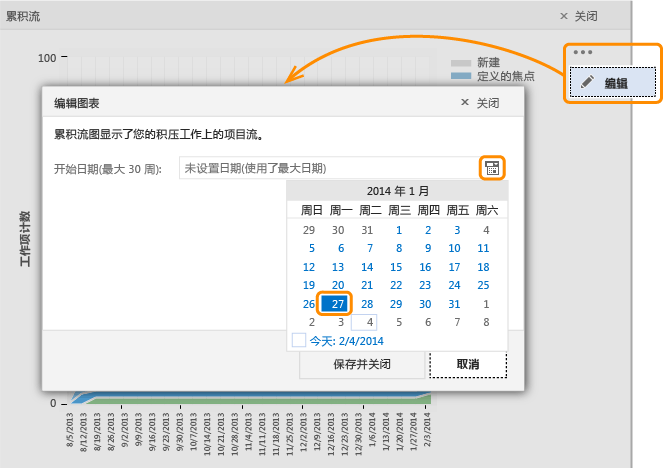Image resolution: width=665 pixels, height=468 pixels.
Task: Select January 17 in calendar
Action: (x=454, y=267)
